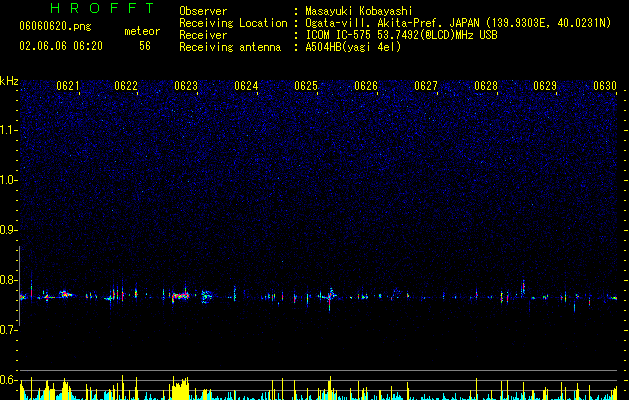Click the 0630 time marker

[x=605, y=86]
